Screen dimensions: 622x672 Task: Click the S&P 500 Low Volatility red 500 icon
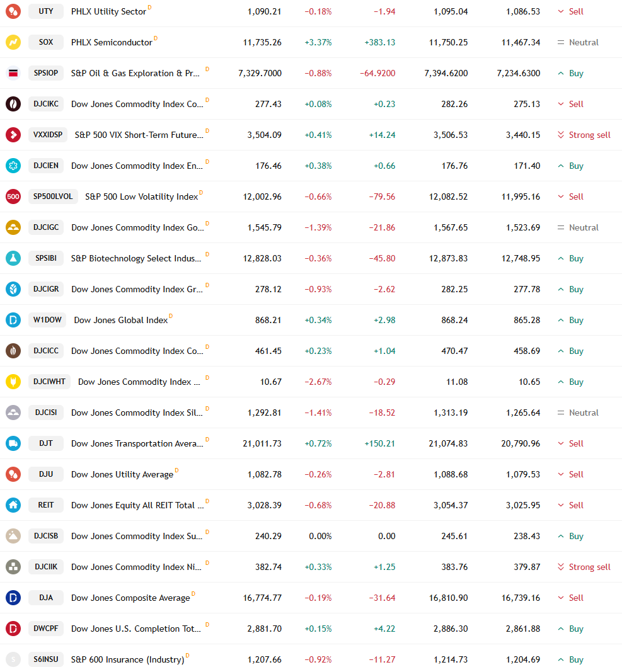[x=13, y=196]
